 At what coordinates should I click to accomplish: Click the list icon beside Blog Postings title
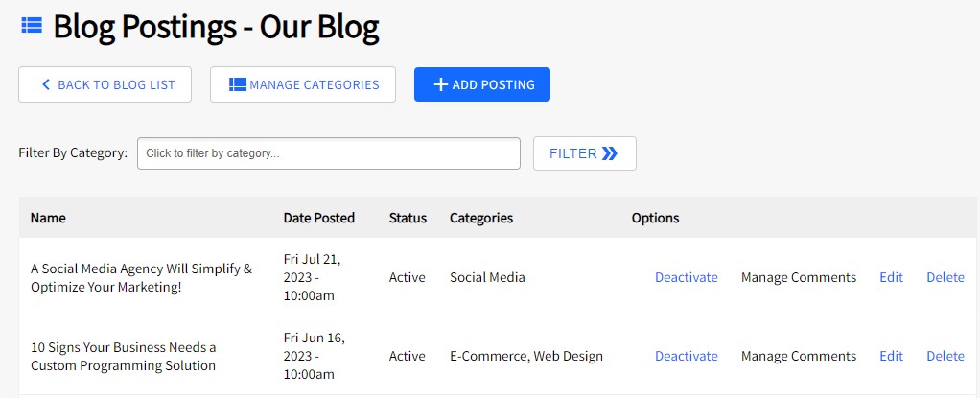[31, 26]
